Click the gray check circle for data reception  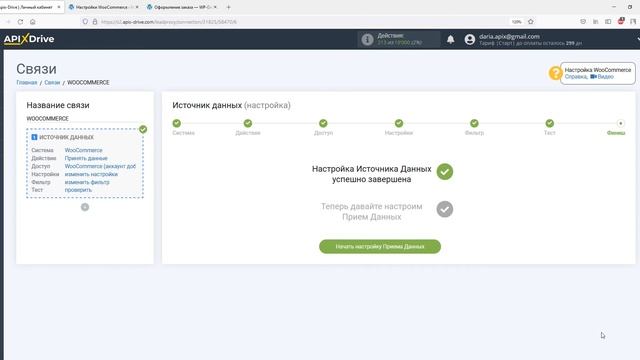[444, 209]
